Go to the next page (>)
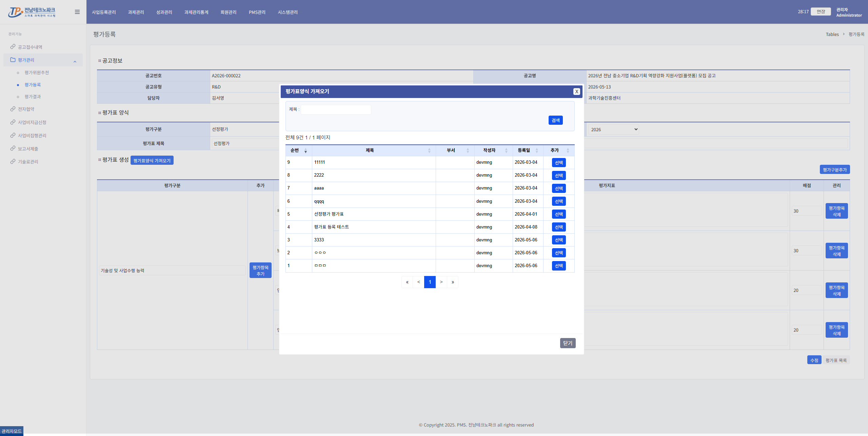Screen dimensions: 868x436 coord(441,282)
